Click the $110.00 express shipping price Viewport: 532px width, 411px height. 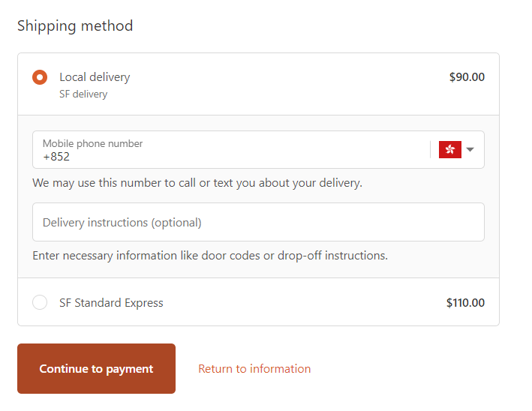click(x=465, y=303)
